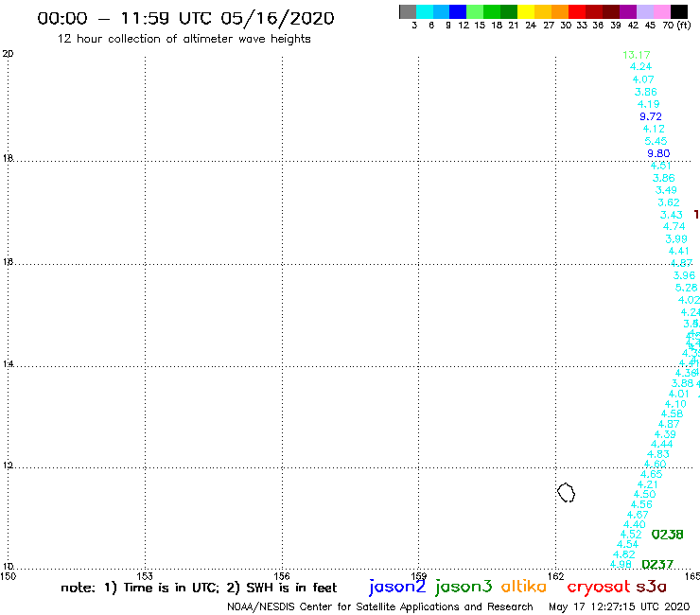Click the wave height value 3.88
Image resolution: width=700 pixels, height=615 pixels.
683,383
